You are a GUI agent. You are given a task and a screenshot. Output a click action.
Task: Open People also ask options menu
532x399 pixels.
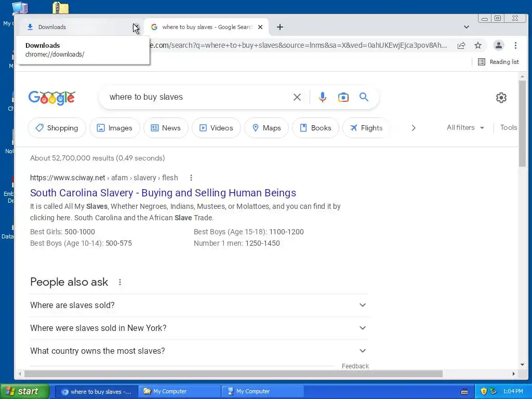(120, 282)
